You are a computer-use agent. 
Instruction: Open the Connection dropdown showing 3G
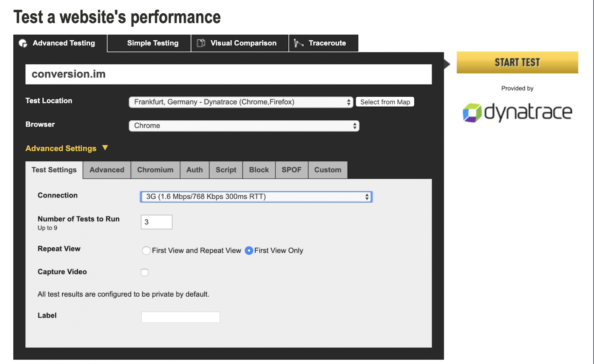click(256, 197)
